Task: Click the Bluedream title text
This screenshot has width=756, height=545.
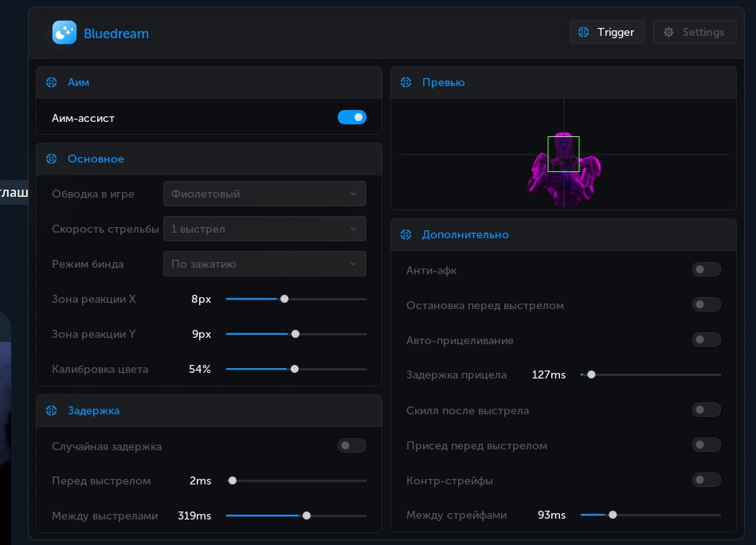Action: [116, 33]
